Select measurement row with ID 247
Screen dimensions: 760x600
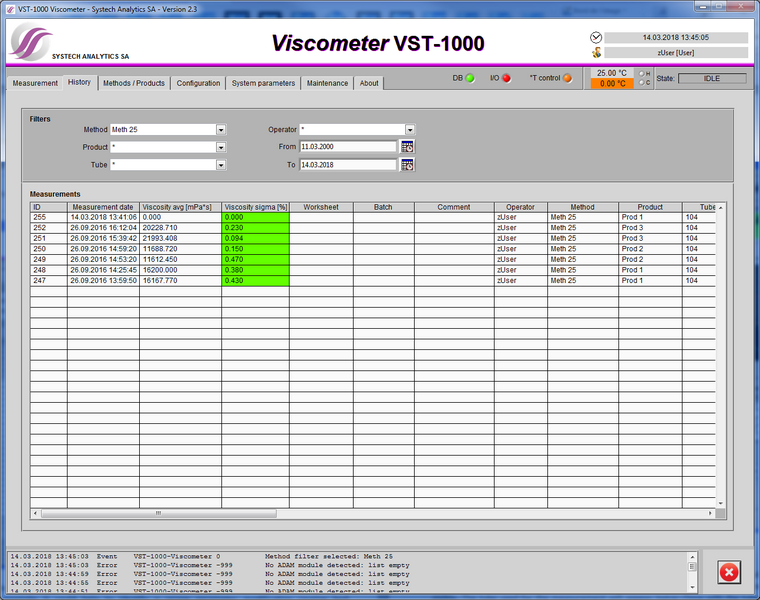373,281
